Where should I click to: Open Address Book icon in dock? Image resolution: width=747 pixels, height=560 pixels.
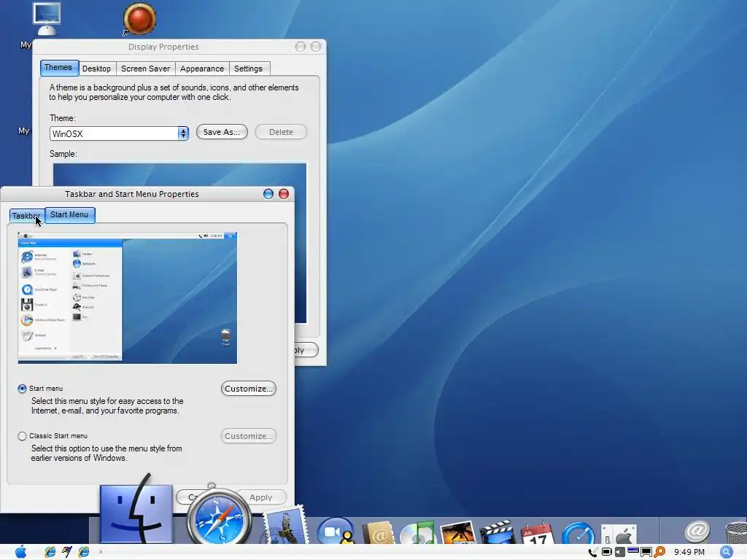(x=379, y=532)
